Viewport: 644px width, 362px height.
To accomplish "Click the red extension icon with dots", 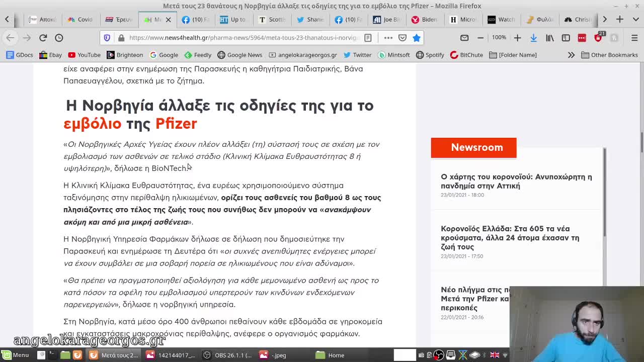I will (x=582, y=38).
